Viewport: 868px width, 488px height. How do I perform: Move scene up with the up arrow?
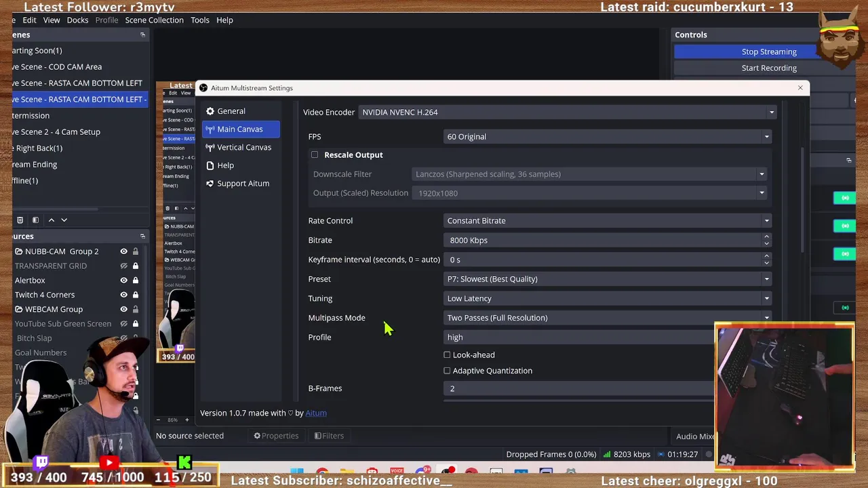tap(51, 220)
